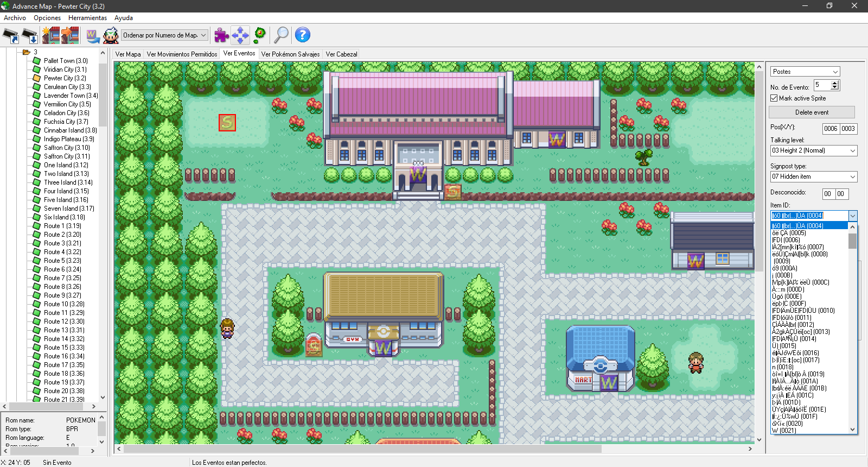Toggle the Mark active Sprite checkbox
The width and height of the screenshot is (868, 467).
tap(774, 98)
